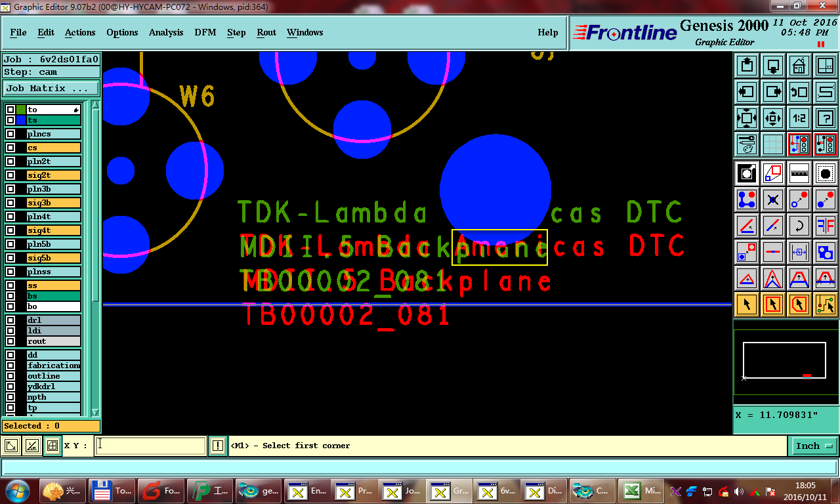This screenshot has height=504, width=840.
Task: Click the Help menu
Action: [548, 32]
